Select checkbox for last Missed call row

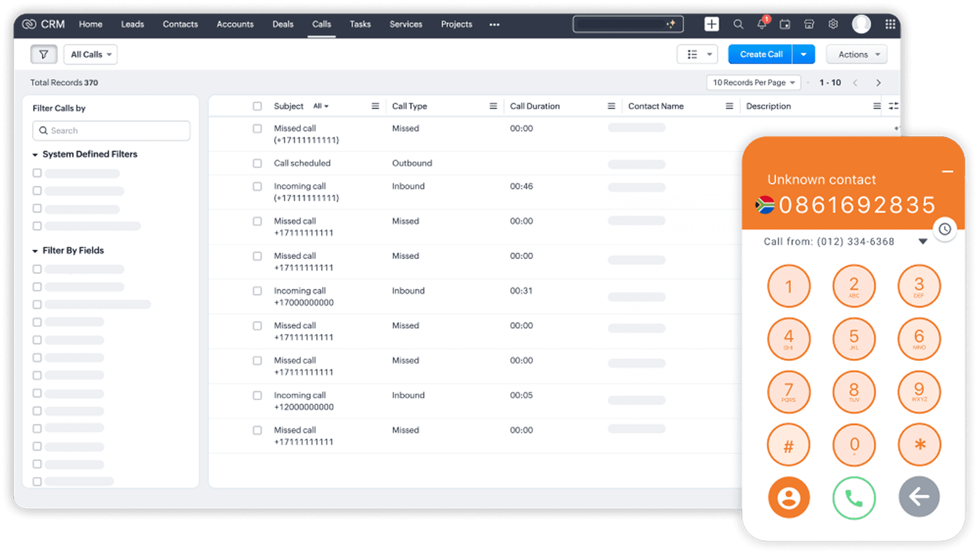pyautogui.click(x=257, y=430)
